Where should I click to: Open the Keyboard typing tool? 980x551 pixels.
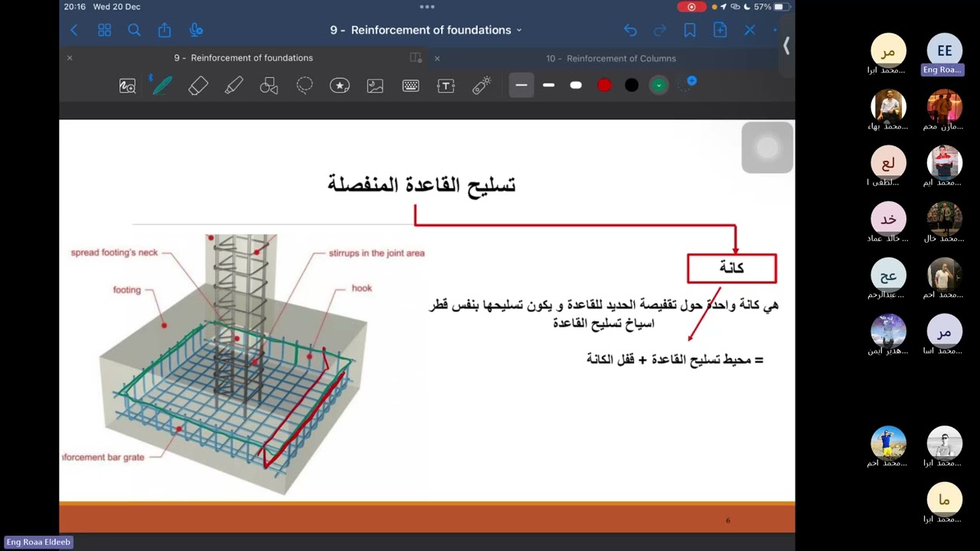410,86
